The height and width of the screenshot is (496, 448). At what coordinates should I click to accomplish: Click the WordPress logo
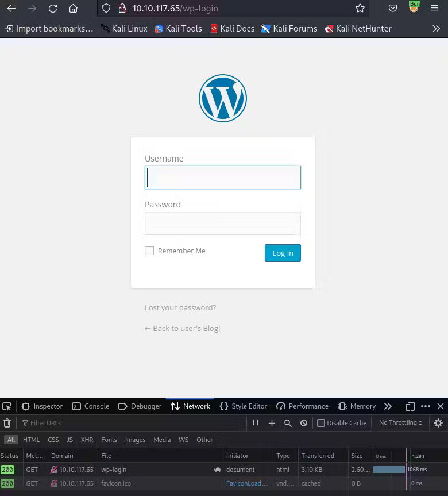(223, 98)
